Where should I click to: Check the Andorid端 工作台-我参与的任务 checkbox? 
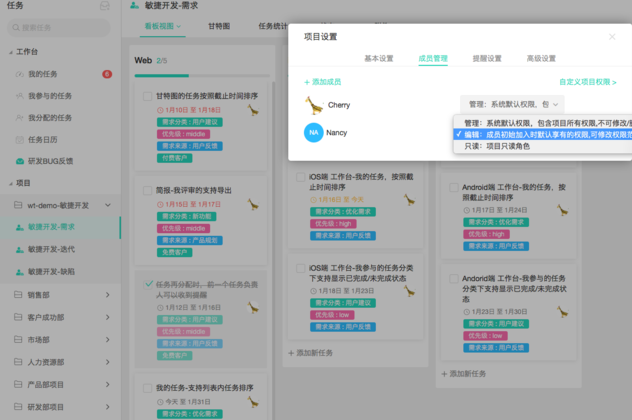coord(454,279)
